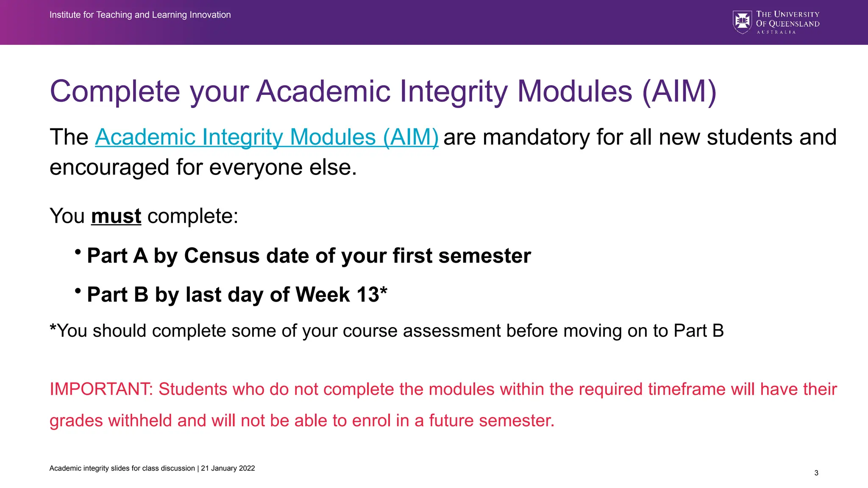This screenshot has width=868, height=488.
Task: Click the "21 January 2022" date in footer
Action: tap(228, 468)
